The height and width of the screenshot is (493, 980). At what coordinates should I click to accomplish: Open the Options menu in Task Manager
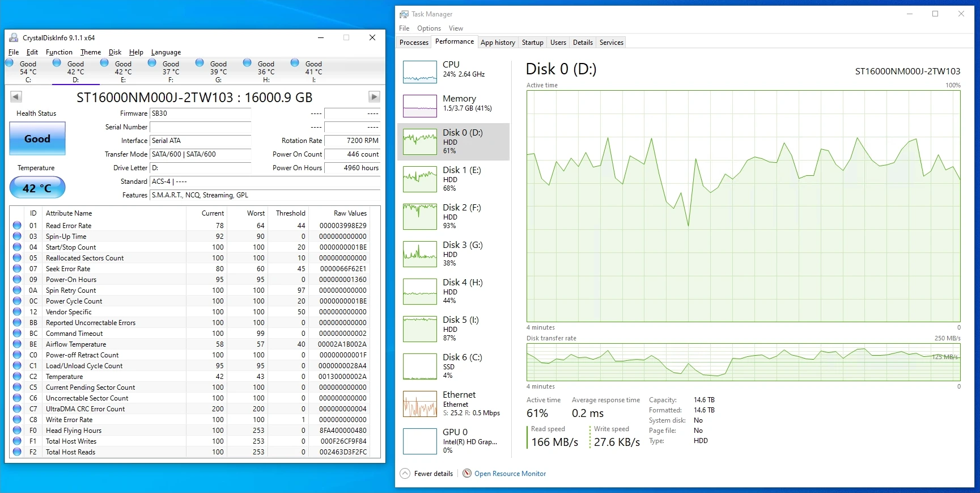coord(429,28)
